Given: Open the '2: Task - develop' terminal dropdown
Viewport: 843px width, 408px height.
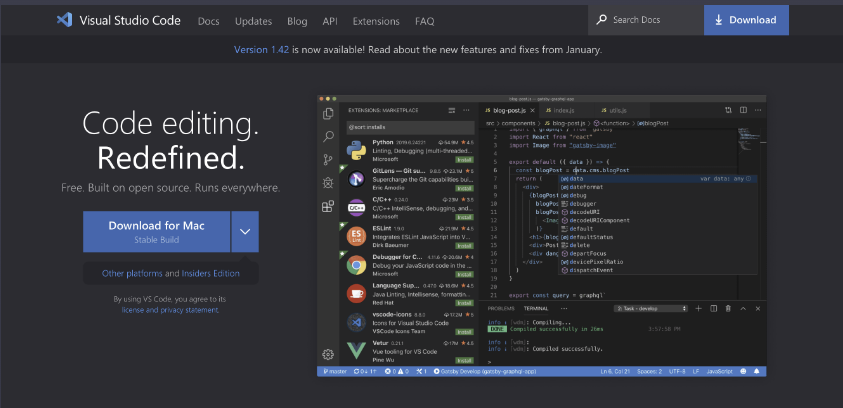Looking at the screenshot, I should 651,309.
